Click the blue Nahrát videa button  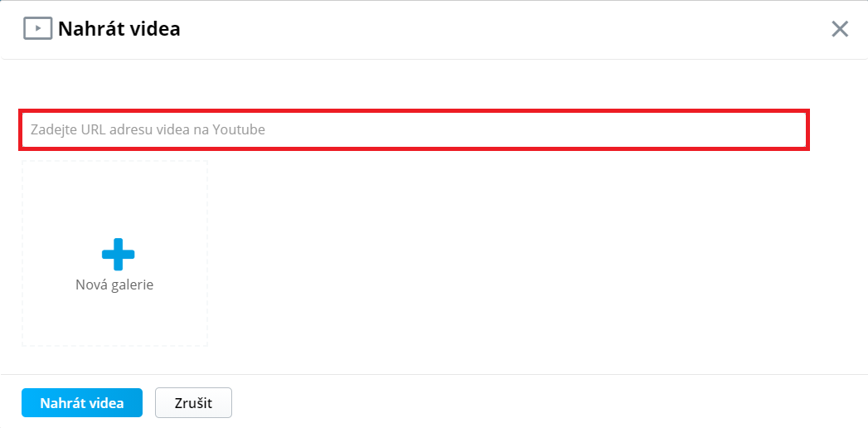coord(82,402)
